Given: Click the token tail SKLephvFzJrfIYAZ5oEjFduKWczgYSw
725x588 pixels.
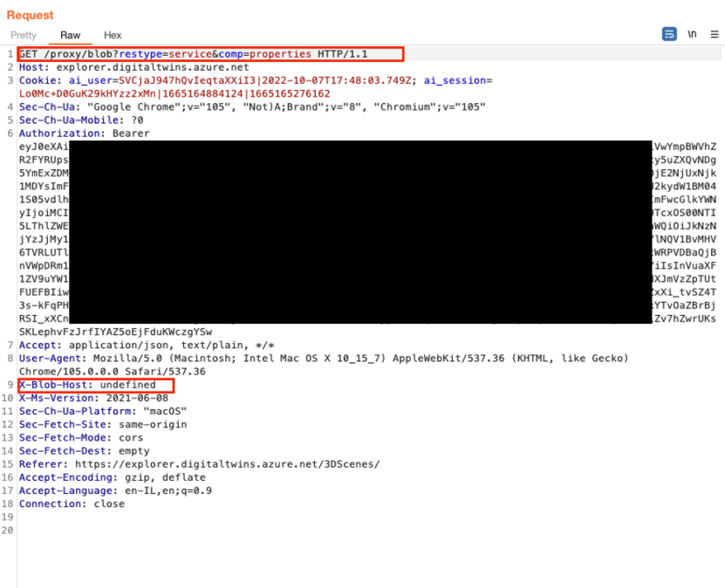Looking at the screenshot, I should pos(115,332).
